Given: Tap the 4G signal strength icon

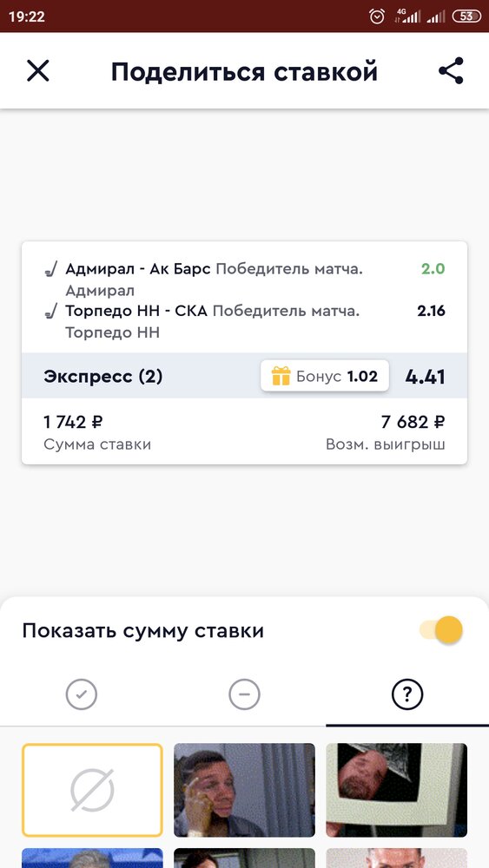Looking at the screenshot, I should pyautogui.click(x=407, y=16).
